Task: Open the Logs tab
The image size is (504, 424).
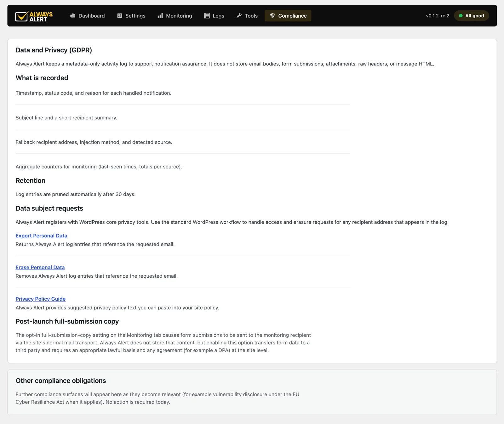Action: (214, 16)
